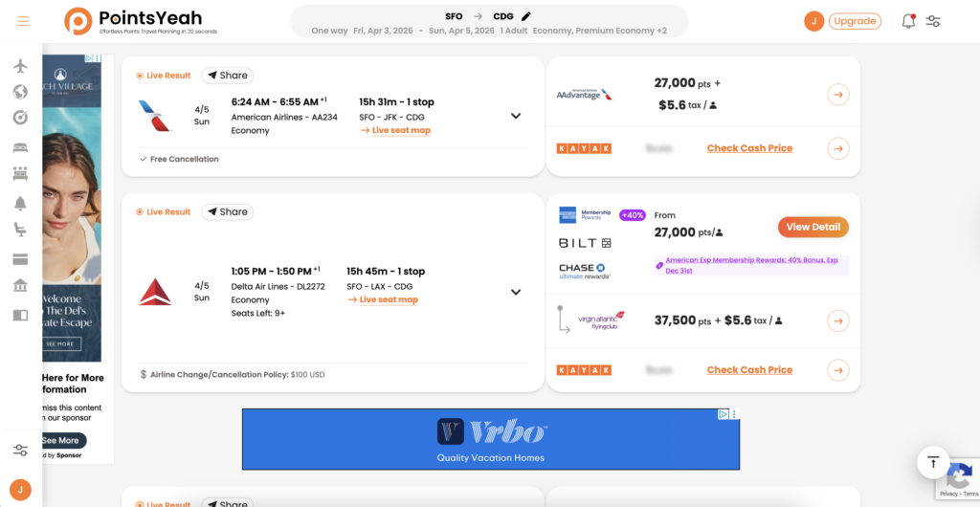Share the Delta Air Lines flight result
The height and width of the screenshot is (507, 980).
[x=228, y=212]
